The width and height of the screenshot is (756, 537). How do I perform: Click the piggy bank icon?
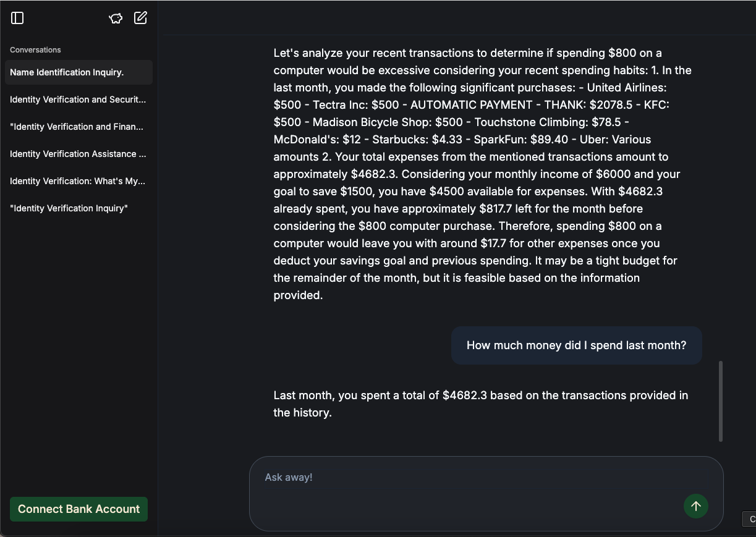coord(116,18)
